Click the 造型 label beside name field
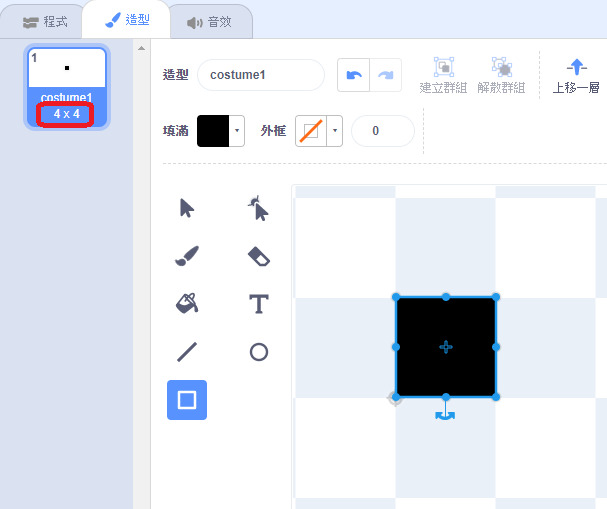The width and height of the screenshot is (607, 509). (175, 75)
